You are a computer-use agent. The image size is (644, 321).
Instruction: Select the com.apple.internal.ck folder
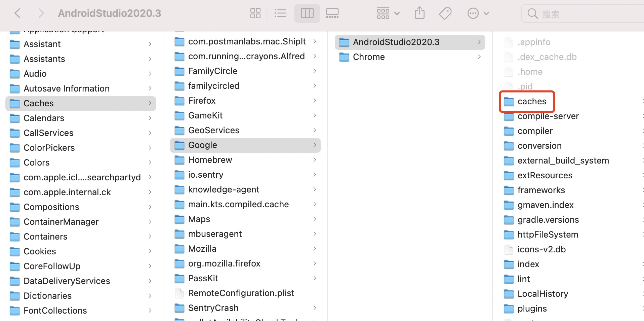(81, 192)
